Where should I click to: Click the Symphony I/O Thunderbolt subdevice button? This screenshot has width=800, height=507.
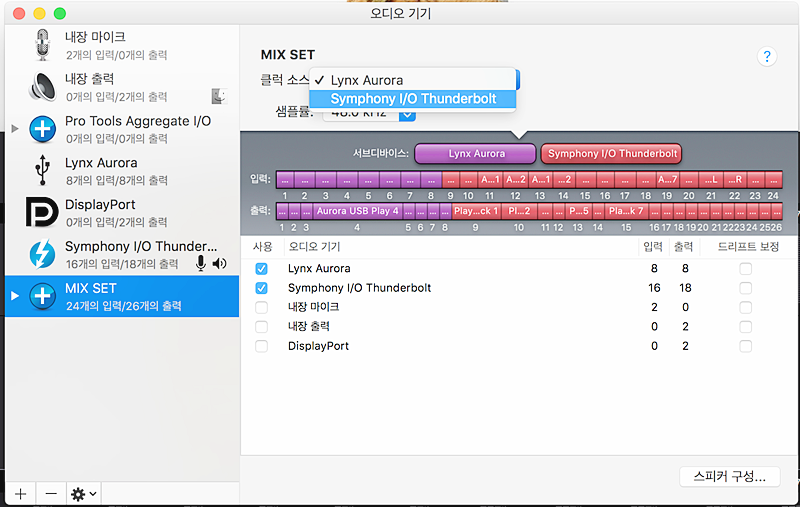click(611, 154)
